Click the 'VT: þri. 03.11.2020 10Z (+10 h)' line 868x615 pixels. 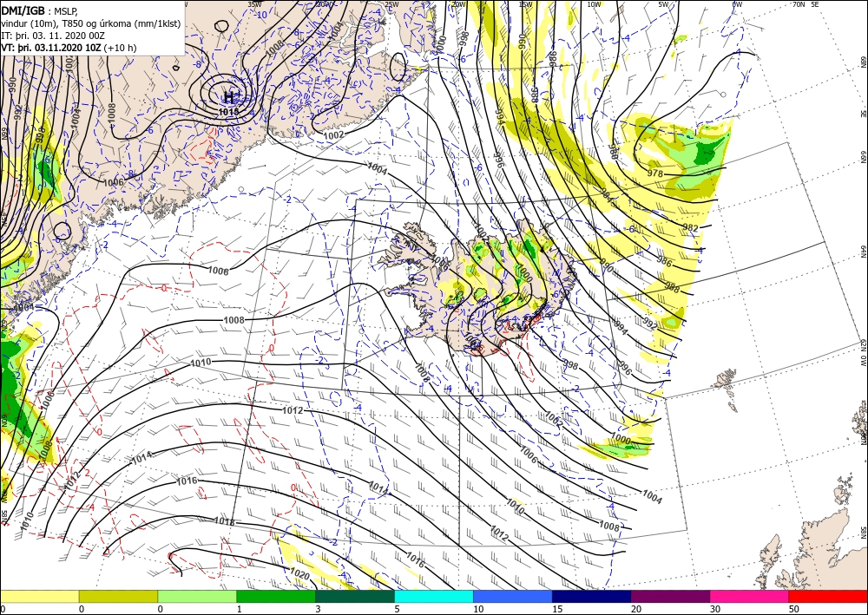click(69, 48)
